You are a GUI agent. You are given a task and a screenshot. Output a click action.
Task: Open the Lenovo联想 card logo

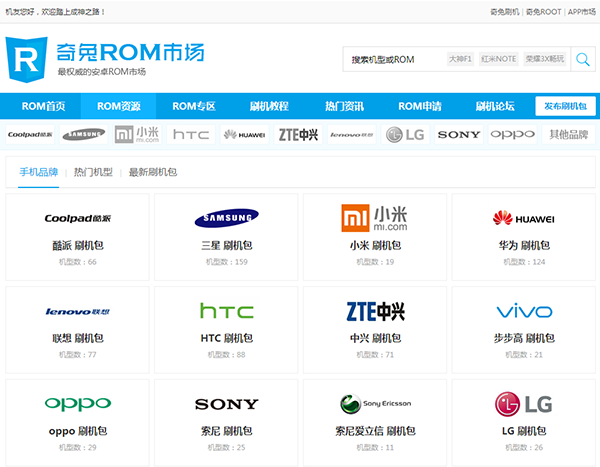(x=78, y=312)
